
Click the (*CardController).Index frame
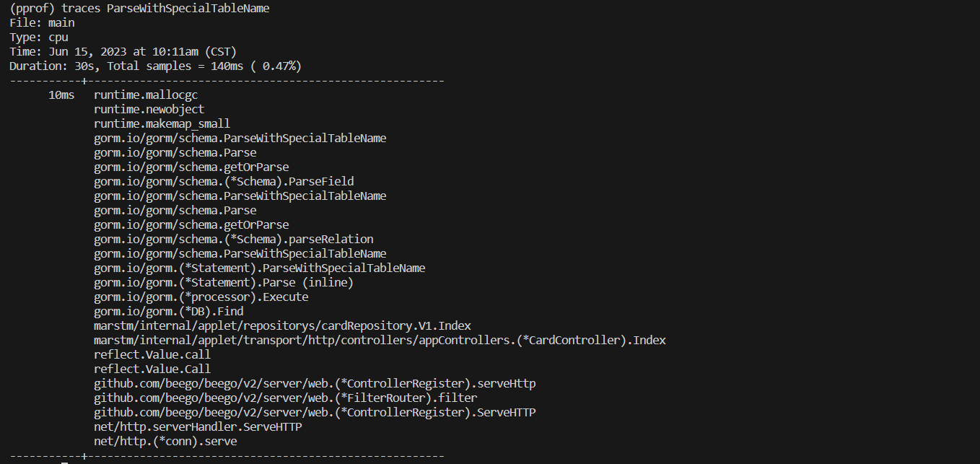pos(380,341)
